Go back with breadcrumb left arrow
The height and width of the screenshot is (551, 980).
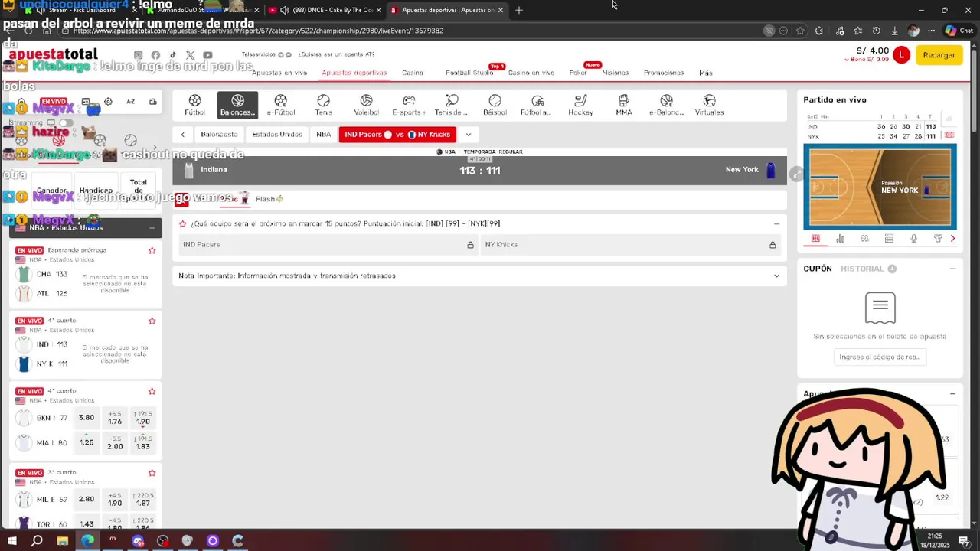pos(183,135)
